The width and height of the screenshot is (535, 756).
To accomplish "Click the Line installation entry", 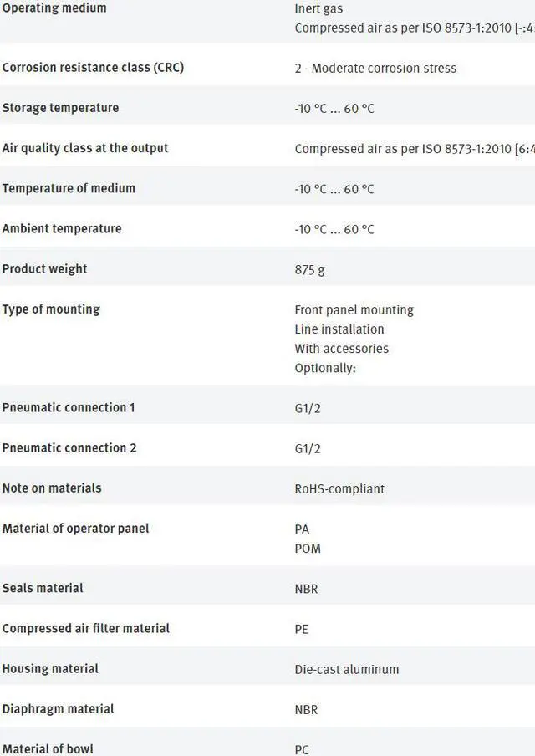I will click(339, 329).
